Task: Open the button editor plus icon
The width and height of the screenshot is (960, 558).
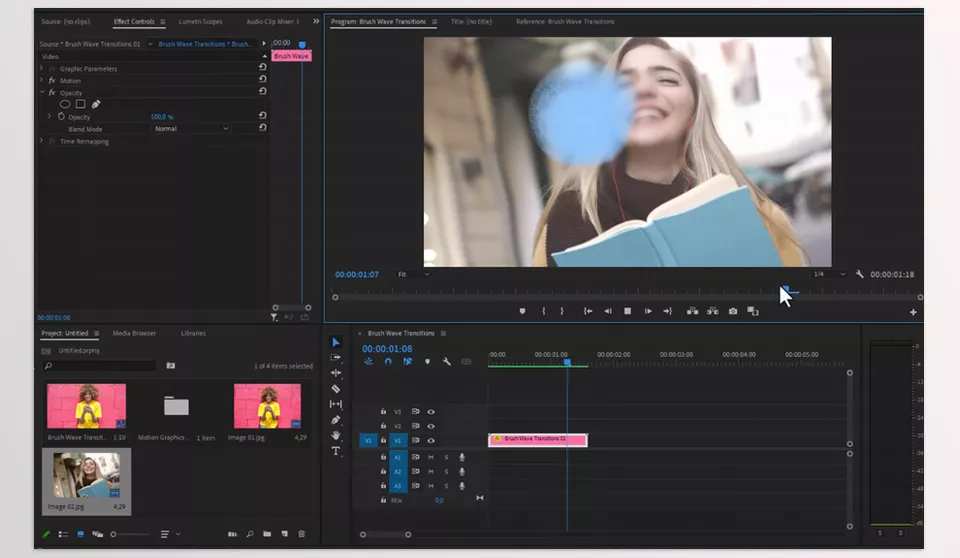Action: 913,312
